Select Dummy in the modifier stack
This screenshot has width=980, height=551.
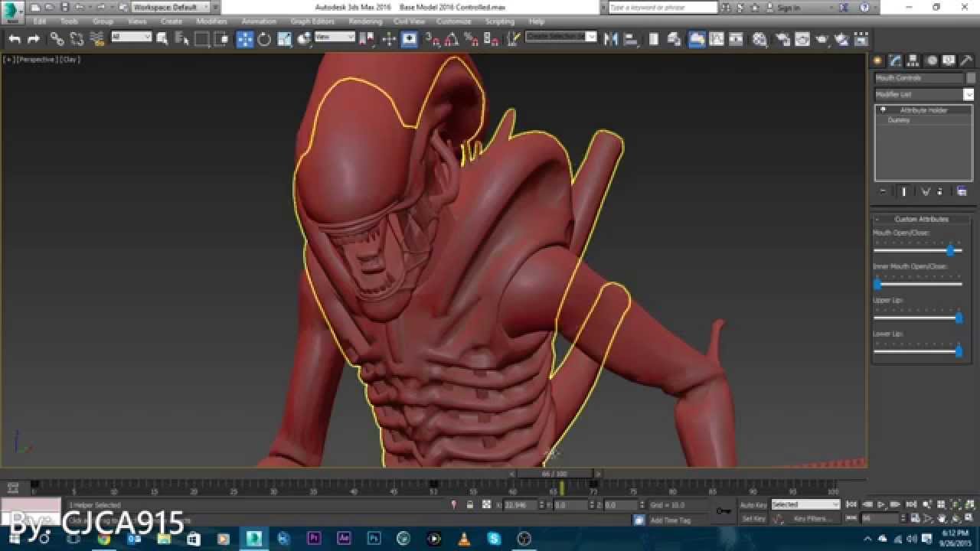coord(899,120)
